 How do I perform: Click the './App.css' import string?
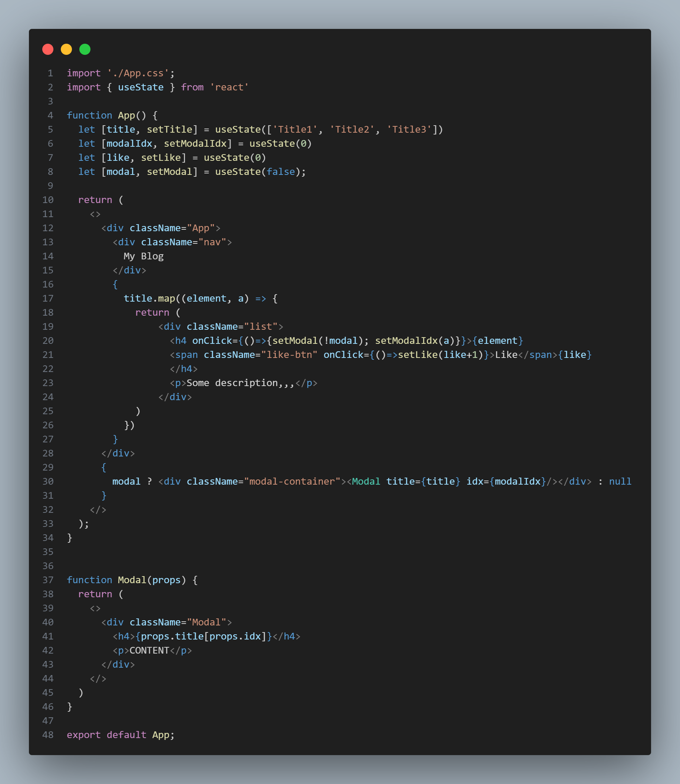[138, 73]
